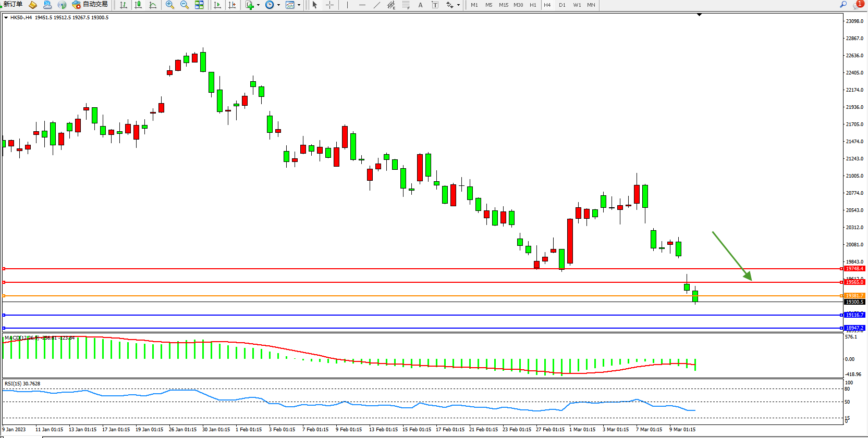Image resolution: width=868 pixels, height=438 pixels.
Task: Open chat notifications with red badge
Action: (x=858, y=5)
